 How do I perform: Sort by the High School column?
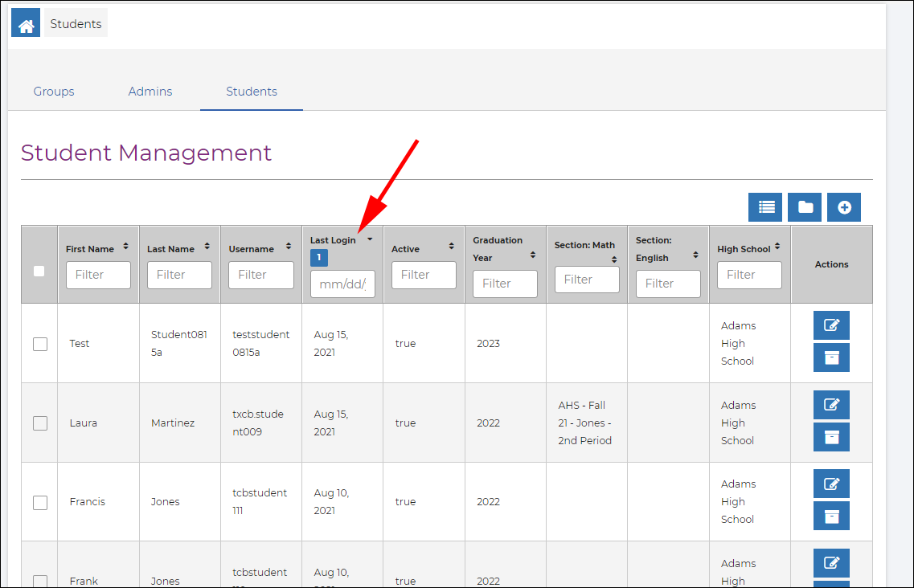pyautogui.click(x=777, y=247)
